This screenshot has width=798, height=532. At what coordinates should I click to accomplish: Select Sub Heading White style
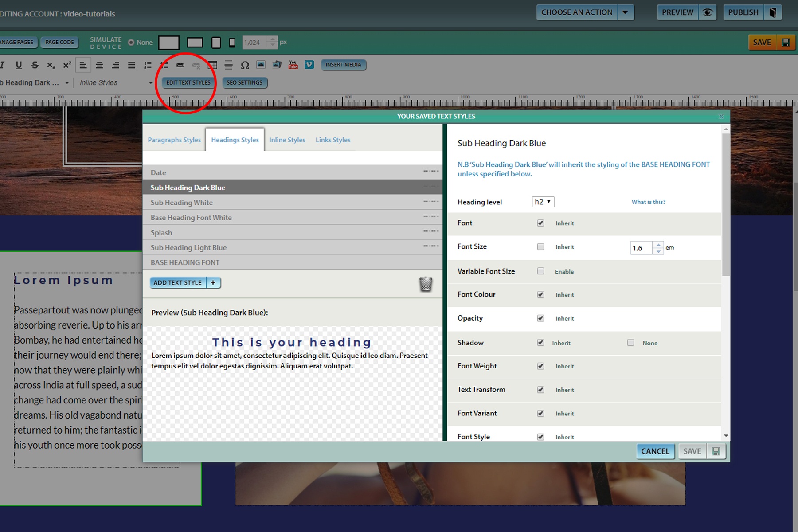coord(182,203)
